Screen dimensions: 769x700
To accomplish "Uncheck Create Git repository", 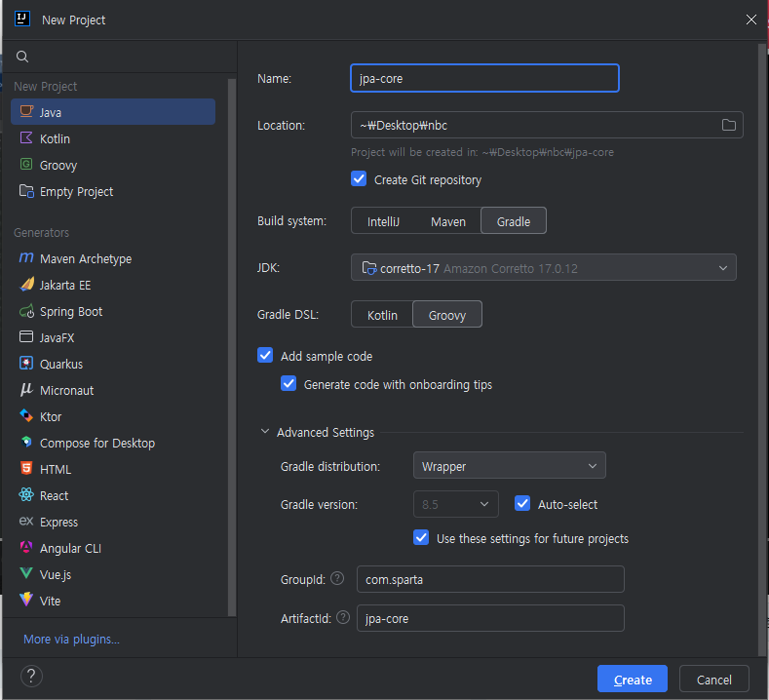I will pyautogui.click(x=359, y=178).
